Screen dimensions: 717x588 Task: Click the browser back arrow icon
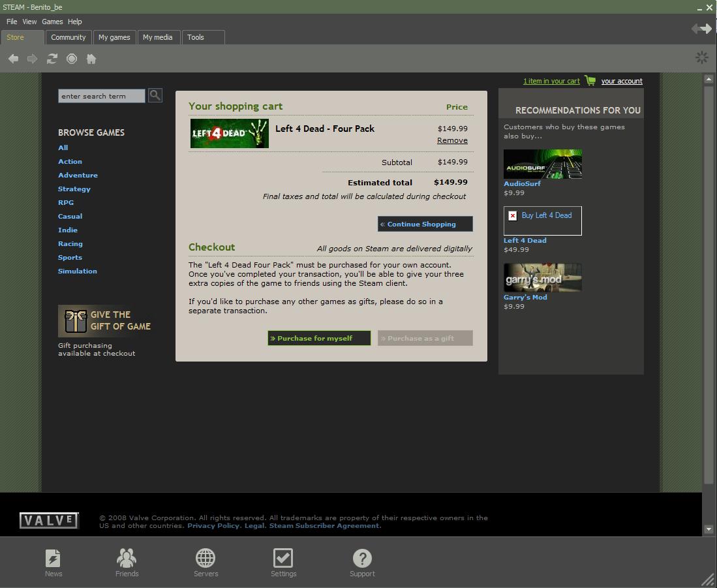click(13, 59)
